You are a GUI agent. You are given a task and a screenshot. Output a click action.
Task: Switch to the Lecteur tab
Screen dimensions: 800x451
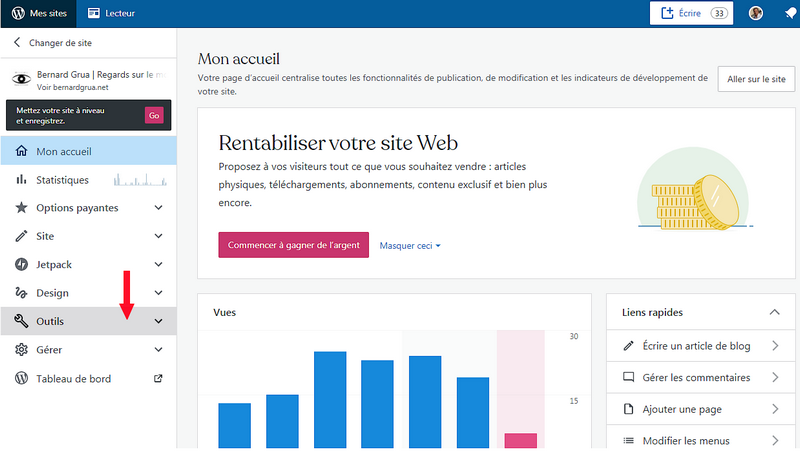pyautogui.click(x=111, y=14)
